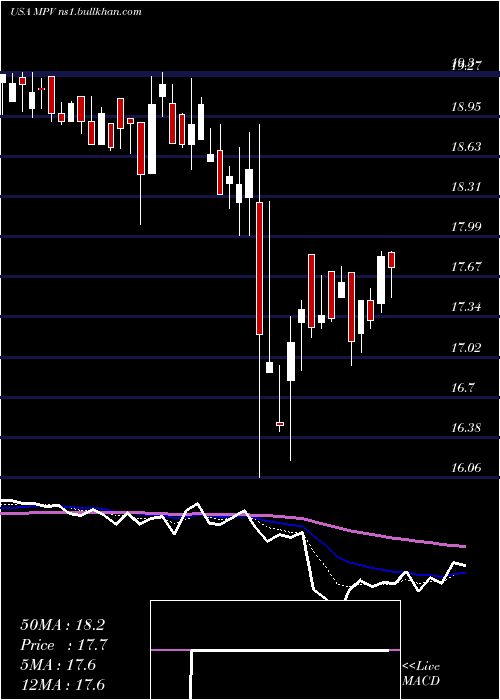Click the 17.67 price axis label
The image size is (500, 700).
[467, 267]
